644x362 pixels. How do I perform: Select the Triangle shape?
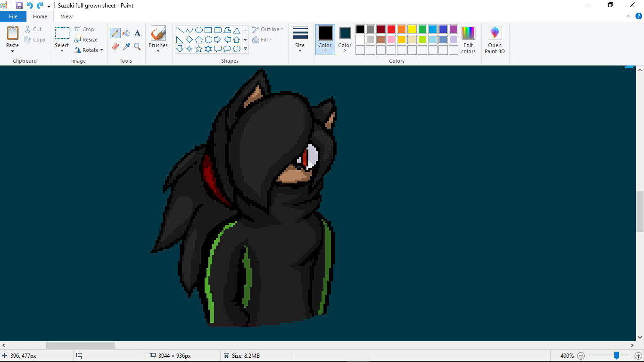pos(237,30)
